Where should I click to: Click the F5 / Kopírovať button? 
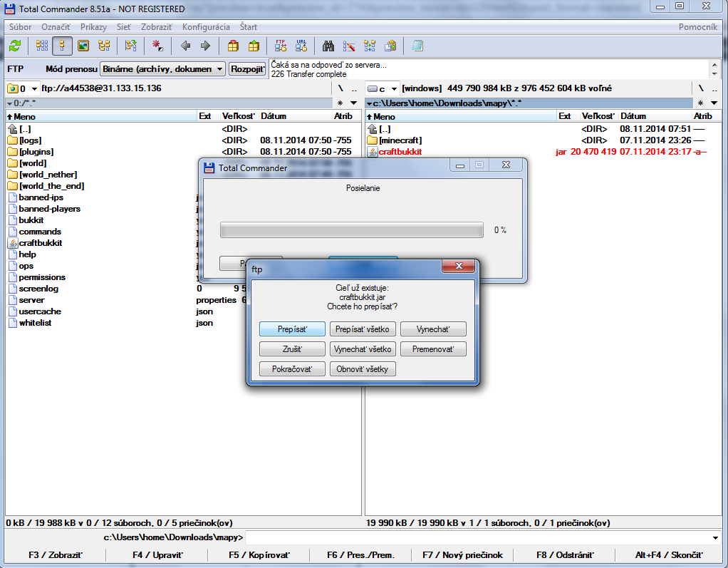(x=259, y=555)
